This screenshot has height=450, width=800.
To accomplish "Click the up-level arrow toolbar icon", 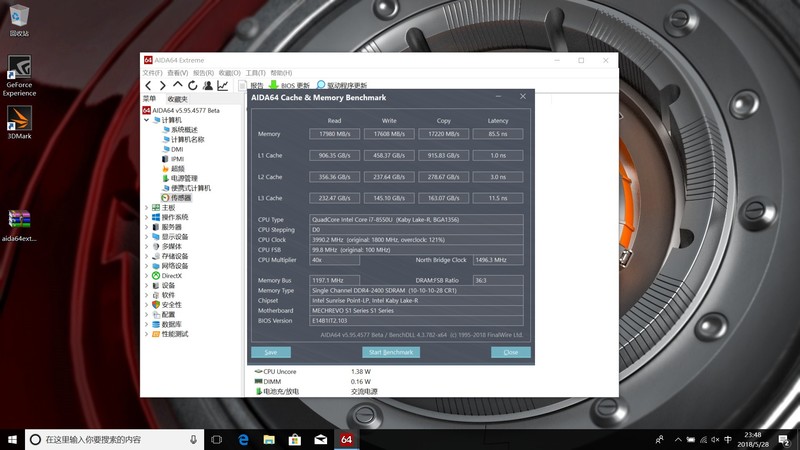I will [177, 85].
